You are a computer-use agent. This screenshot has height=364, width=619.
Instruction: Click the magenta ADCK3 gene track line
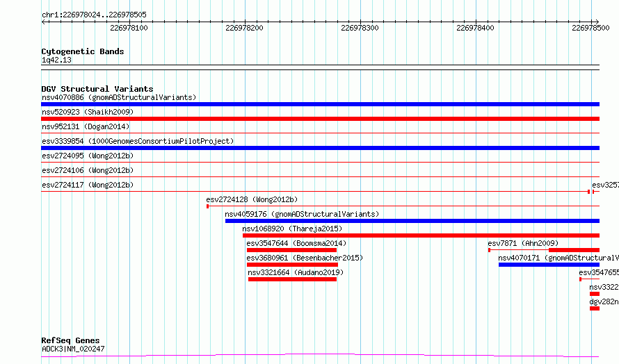point(320,356)
